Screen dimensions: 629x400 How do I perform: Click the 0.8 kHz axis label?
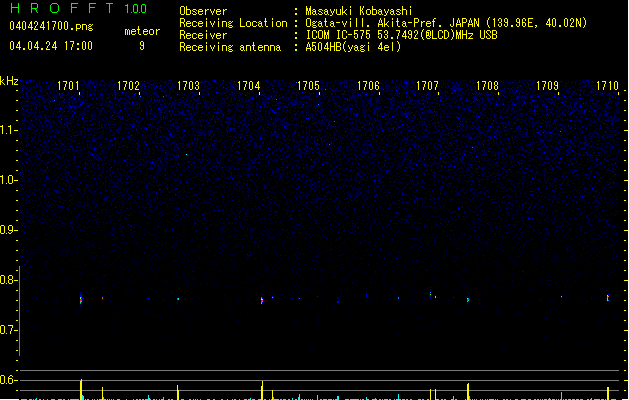coord(8,280)
